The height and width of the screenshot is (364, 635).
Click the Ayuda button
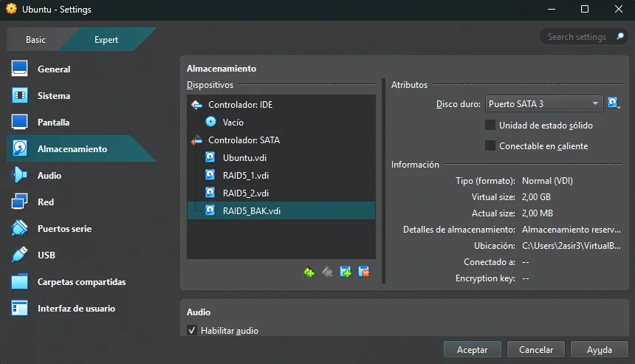[x=600, y=350]
